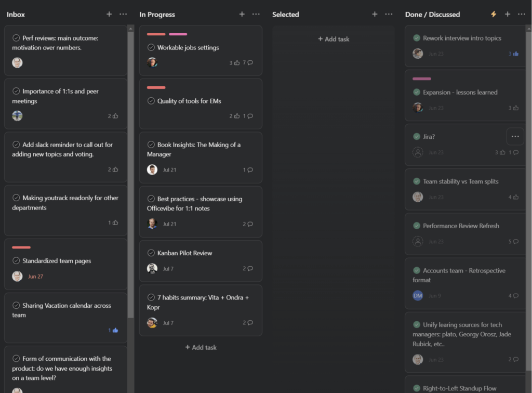The height and width of the screenshot is (393, 532).
Task: Like the Workable jobs settings task
Action: pos(237,63)
